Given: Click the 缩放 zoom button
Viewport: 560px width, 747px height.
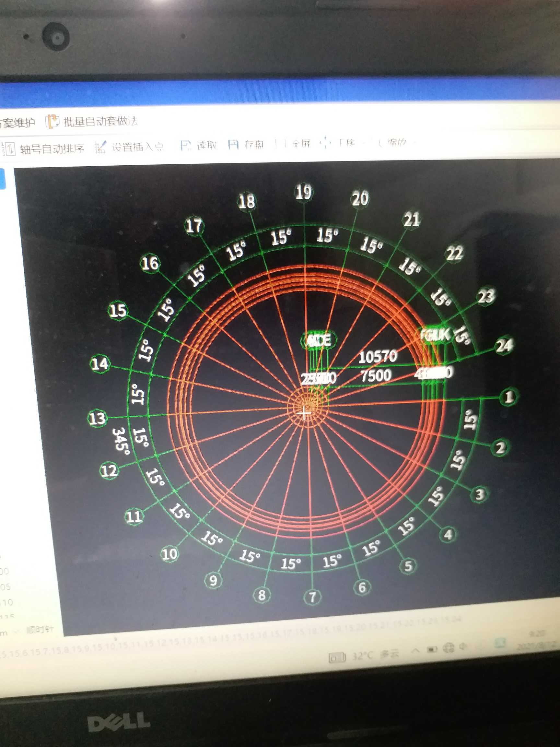Looking at the screenshot, I should coord(393,143).
